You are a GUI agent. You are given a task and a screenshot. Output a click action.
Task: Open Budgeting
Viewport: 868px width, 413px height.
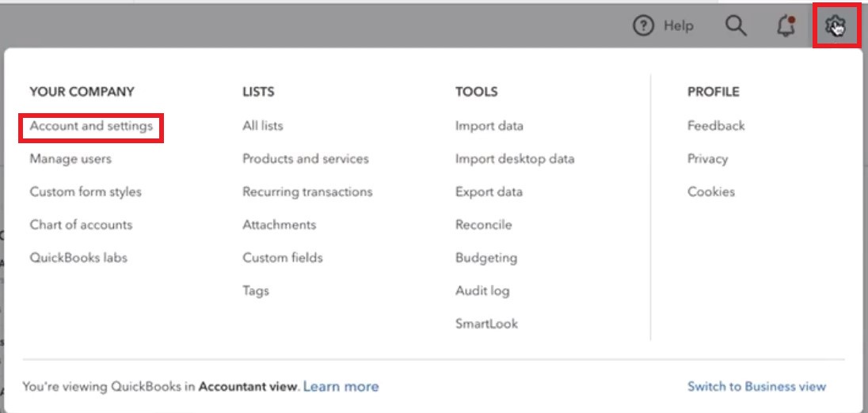[x=486, y=258]
